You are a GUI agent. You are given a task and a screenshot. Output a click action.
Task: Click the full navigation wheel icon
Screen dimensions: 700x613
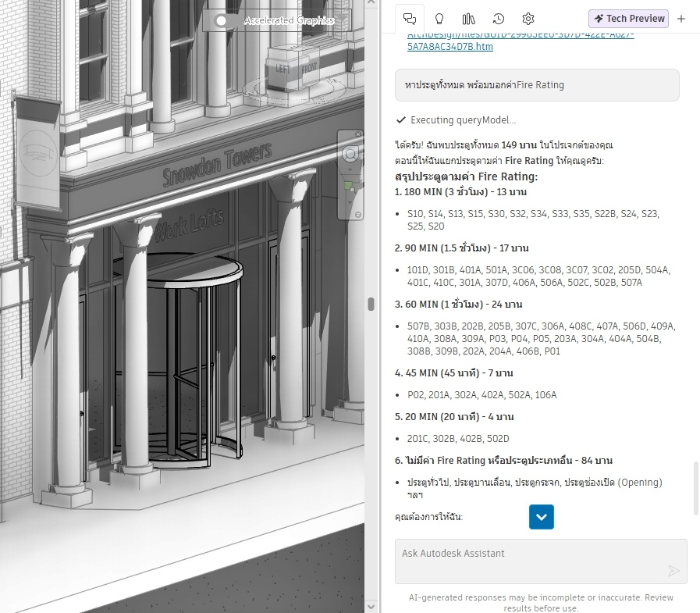point(351,153)
